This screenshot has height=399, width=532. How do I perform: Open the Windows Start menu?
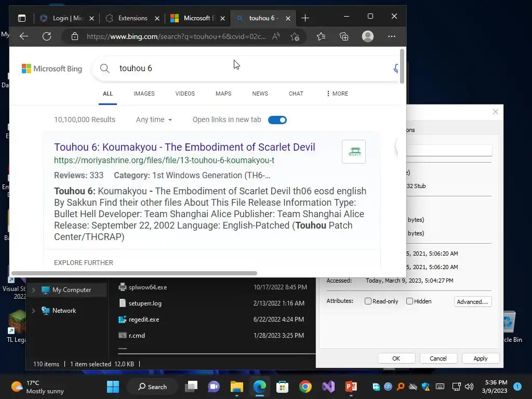tap(113, 387)
